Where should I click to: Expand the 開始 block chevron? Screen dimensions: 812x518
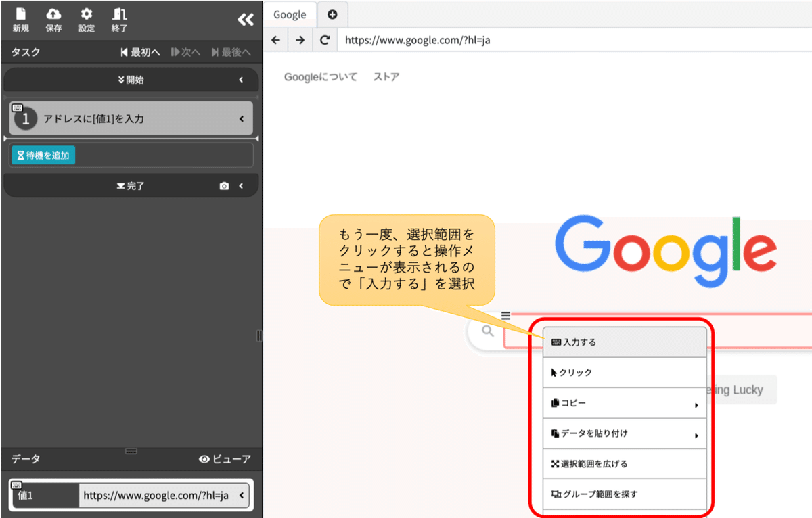click(x=242, y=80)
